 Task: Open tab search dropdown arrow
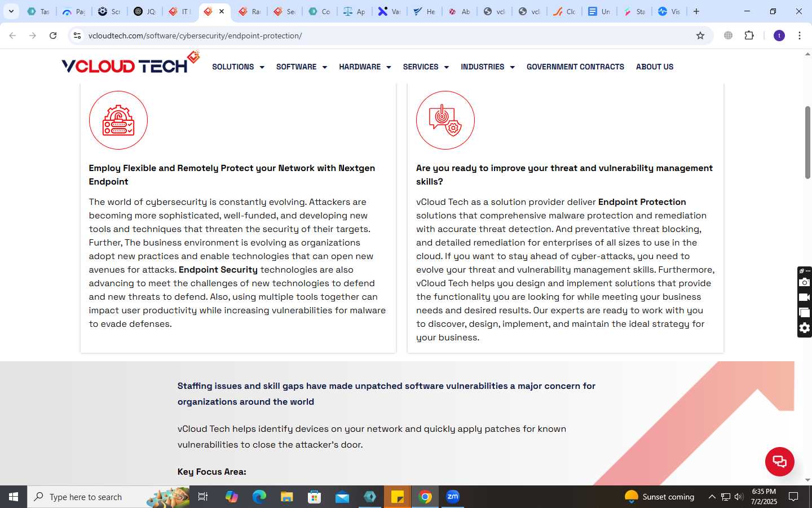11,11
